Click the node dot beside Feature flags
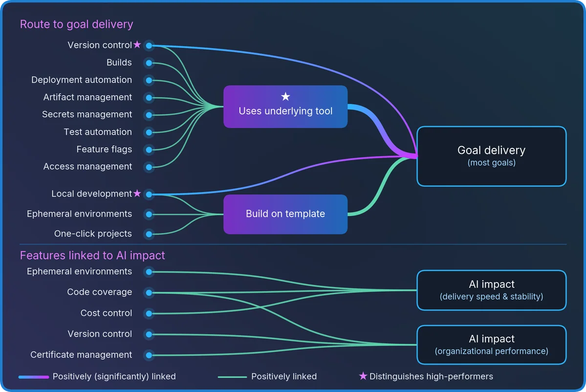The height and width of the screenshot is (392, 586). point(149,150)
